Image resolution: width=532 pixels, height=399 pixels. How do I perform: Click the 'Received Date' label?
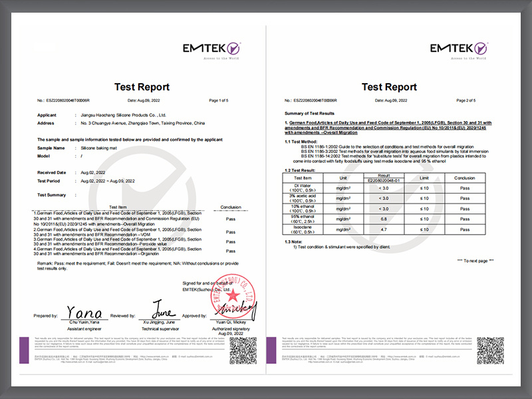click(52, 172)
